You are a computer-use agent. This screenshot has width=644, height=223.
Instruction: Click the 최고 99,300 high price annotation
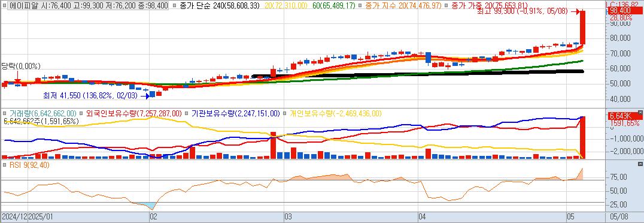click(523, 12)
